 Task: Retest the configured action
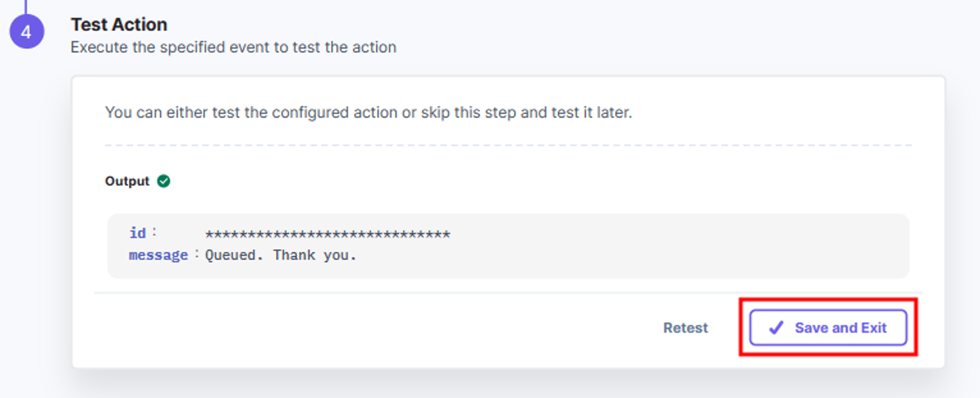coord(685,328)
